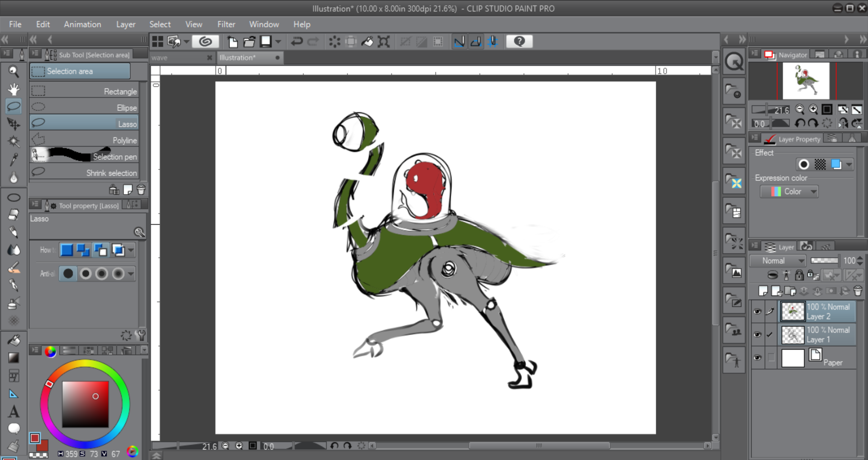Open the help question mark icon
The image size is (868, 460).
519,42
